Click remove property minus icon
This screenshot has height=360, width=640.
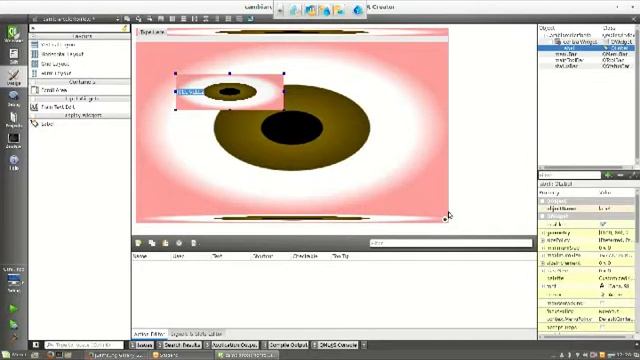coord(620,175)
